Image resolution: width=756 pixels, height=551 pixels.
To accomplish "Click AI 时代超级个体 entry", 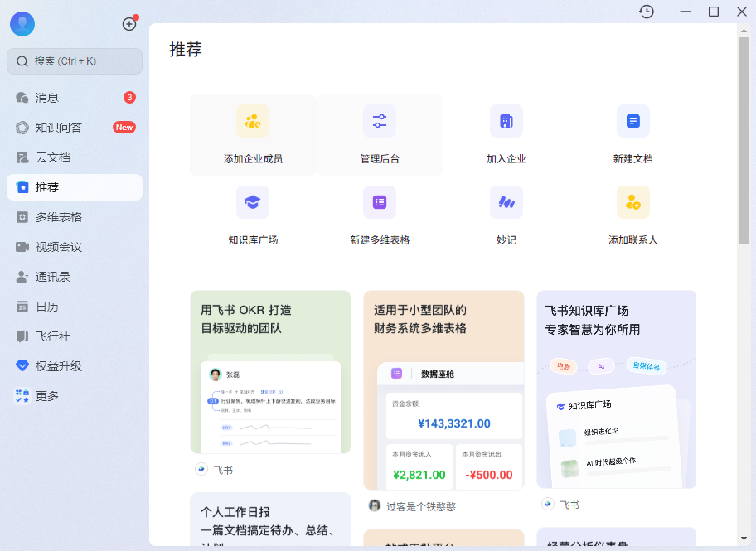I will click(611, 462).
